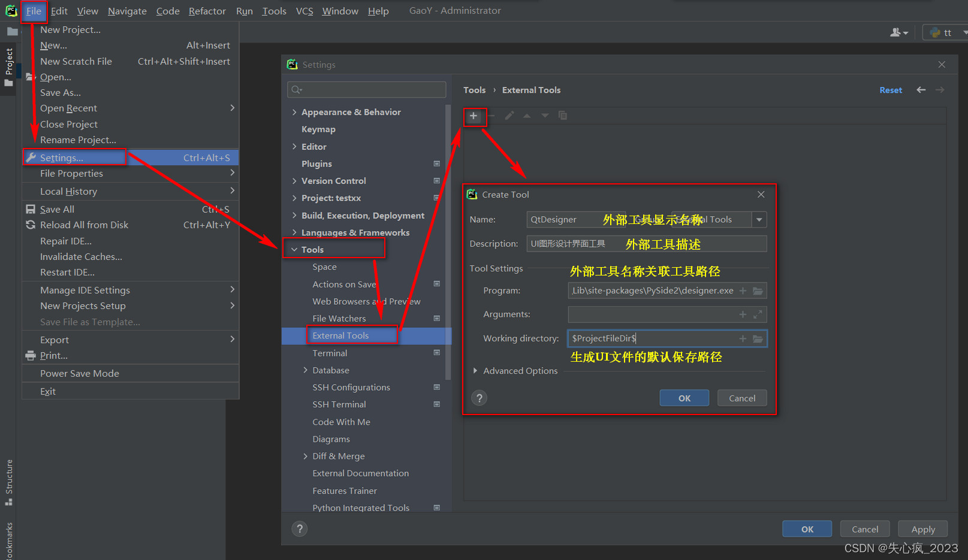Click Cancel in Create Tool dialog

click(742, 398)
